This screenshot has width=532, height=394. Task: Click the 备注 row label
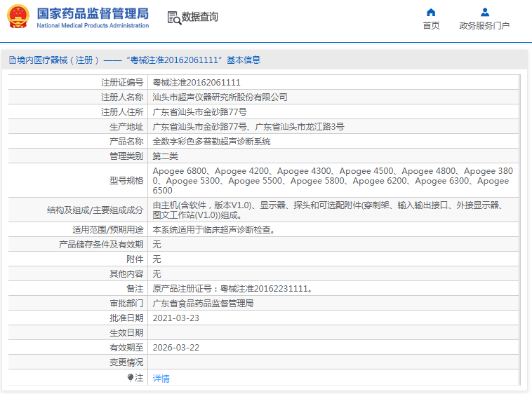[135, 289]
